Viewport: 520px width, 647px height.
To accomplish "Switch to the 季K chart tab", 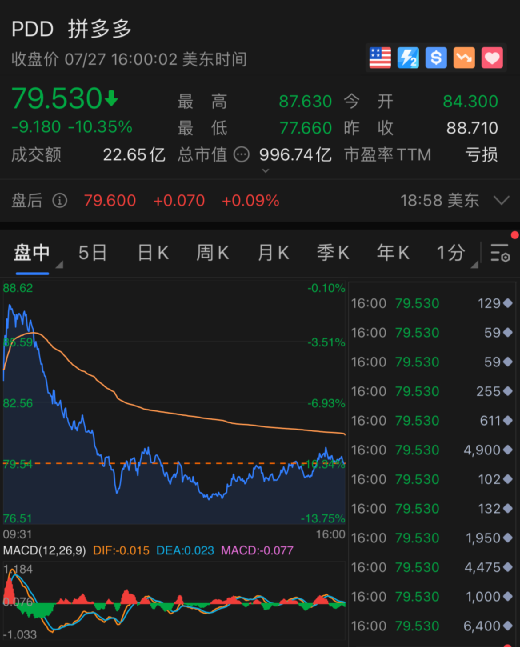I will click(333, 253).
